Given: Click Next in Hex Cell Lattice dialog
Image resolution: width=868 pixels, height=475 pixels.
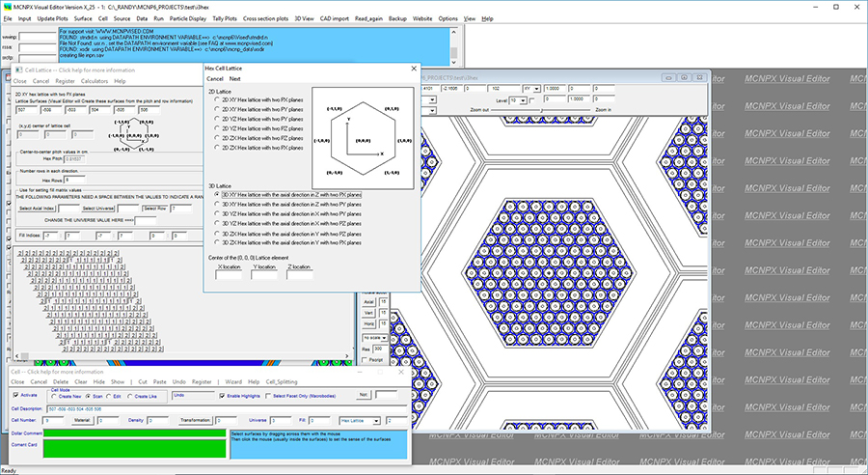Looking at the screenshot, I should click(234, 79).
